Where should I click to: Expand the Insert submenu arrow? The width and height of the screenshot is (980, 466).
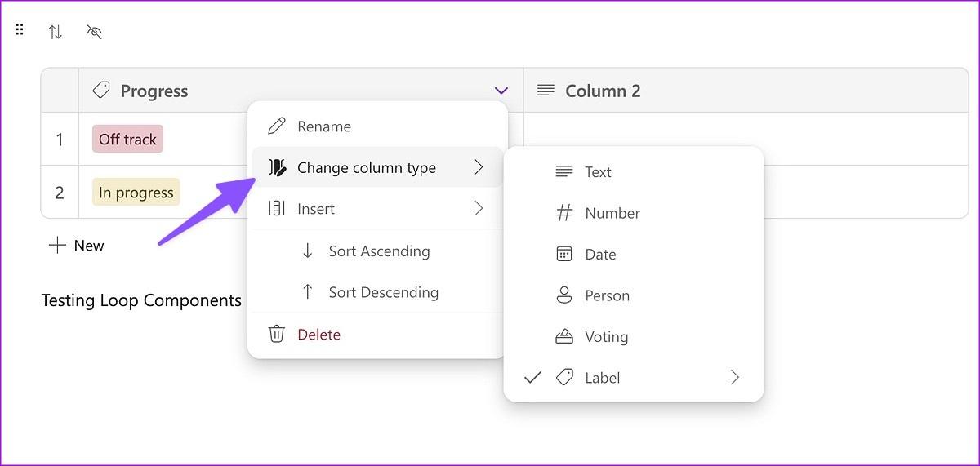479,209
